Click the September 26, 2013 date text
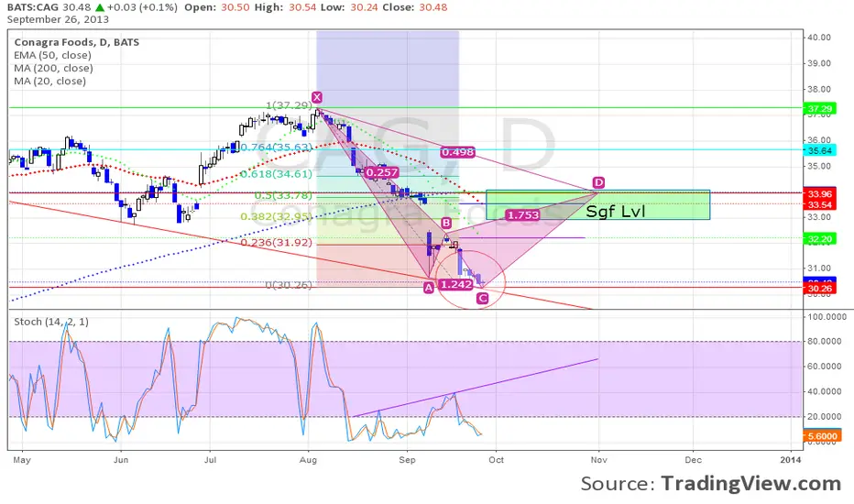The height and width of the screenshot is (504, 854). 58,19
